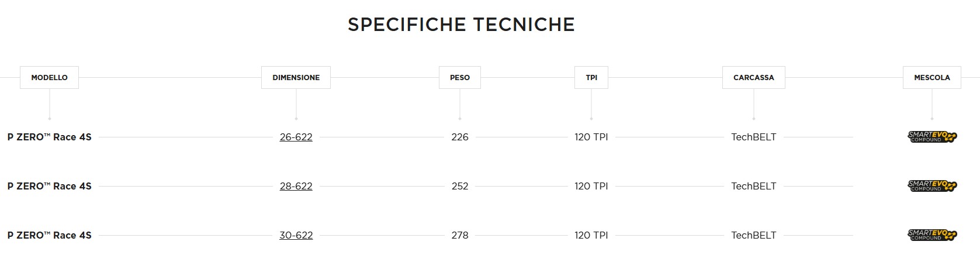Click the third P ZERO Race 4S model name

pos(49,235)
